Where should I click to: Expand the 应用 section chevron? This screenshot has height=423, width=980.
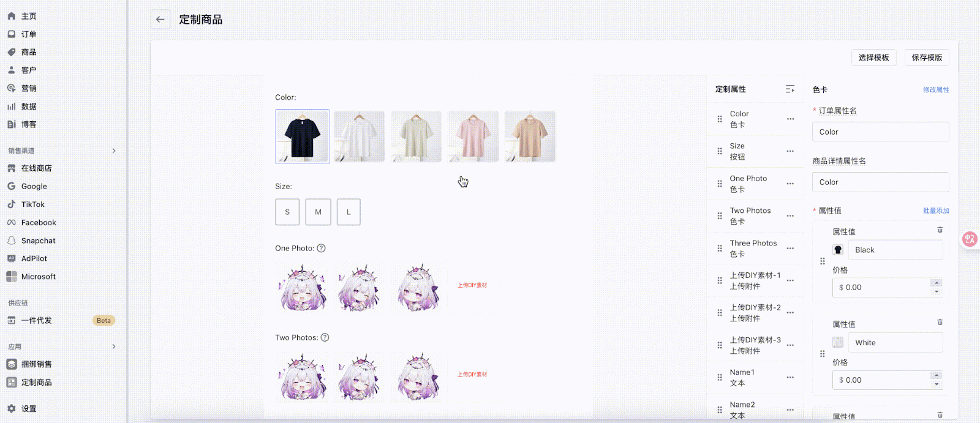[114, 346]
